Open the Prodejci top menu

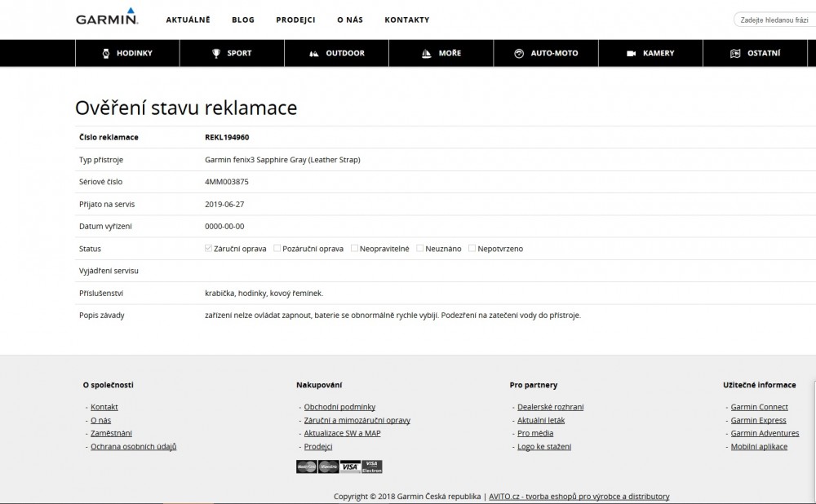coord(295,20)
